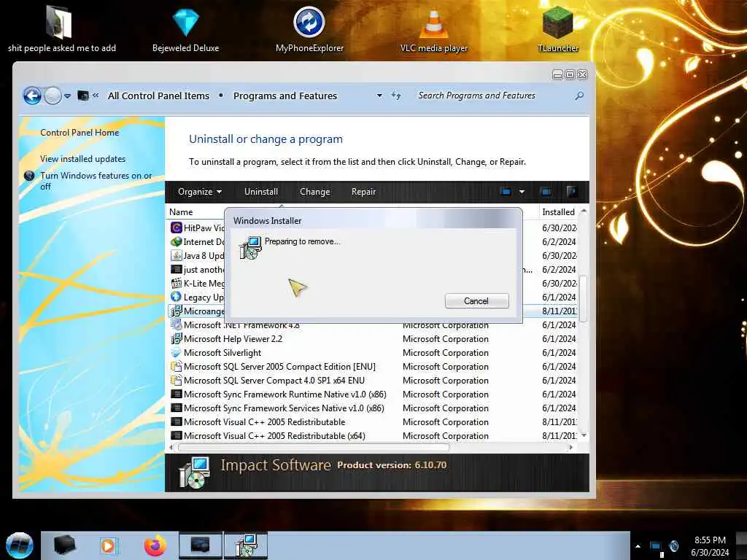Click the forward navigation arrow
The height and width of the screenshot is (560, 747).
tap(53, 96)
